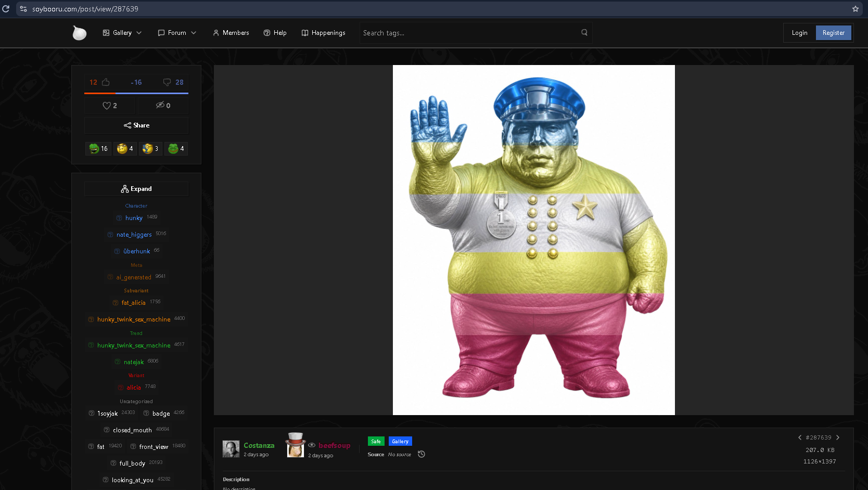Image resolution: width=868 pixels, height=490 pixels.
Task: Click the garlic site logo
Action: (x=79, y=33)
